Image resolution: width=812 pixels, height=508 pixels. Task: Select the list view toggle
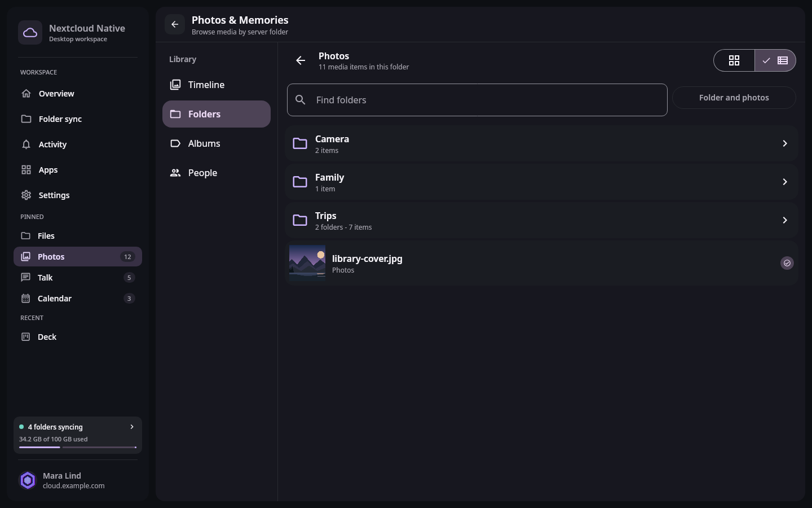775,60
